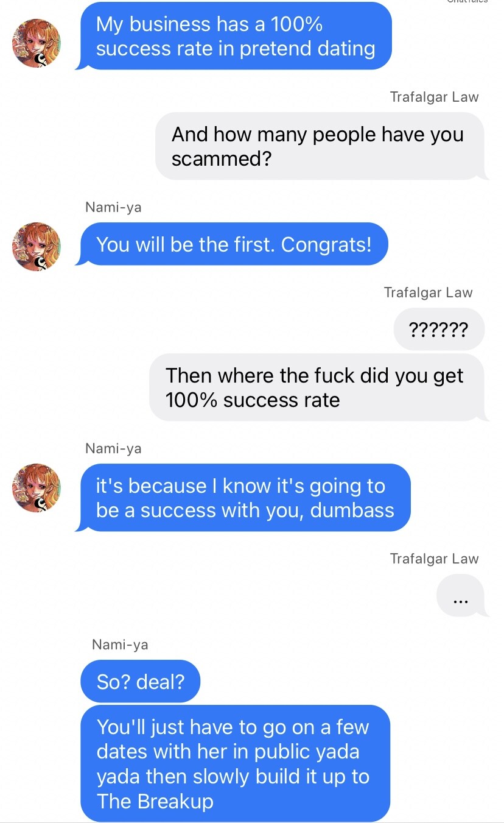Click Nami-ya name above the "Congrats!" message
The width and height of the screenshot is (504, 823).
click(x=113, y=207)
